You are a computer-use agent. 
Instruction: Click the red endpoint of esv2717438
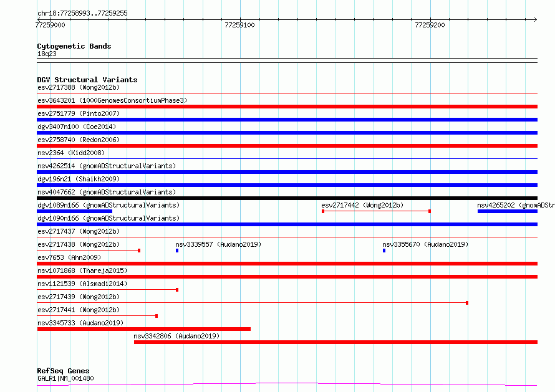[x=139, y=251]
